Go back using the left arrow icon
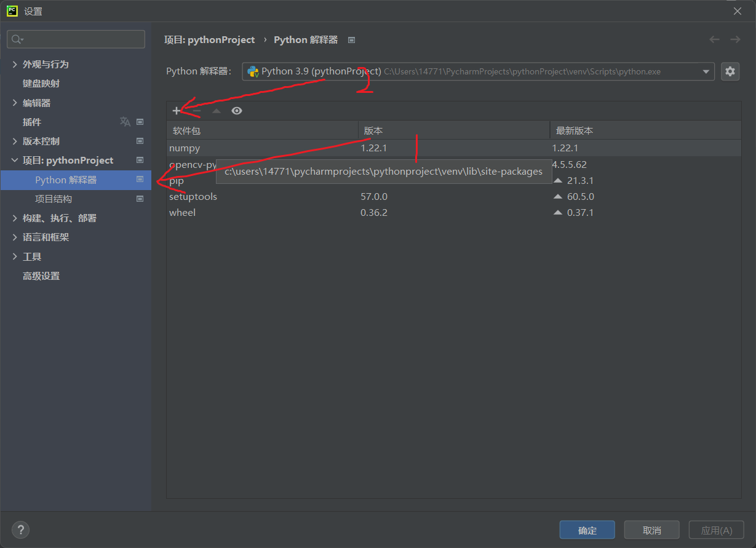 pos(714,39)
